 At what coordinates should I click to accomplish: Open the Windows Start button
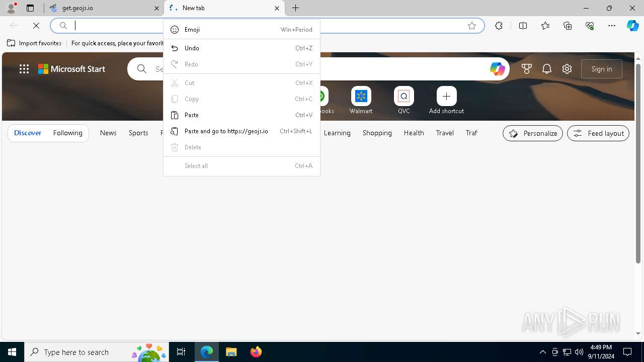(12, 352)
